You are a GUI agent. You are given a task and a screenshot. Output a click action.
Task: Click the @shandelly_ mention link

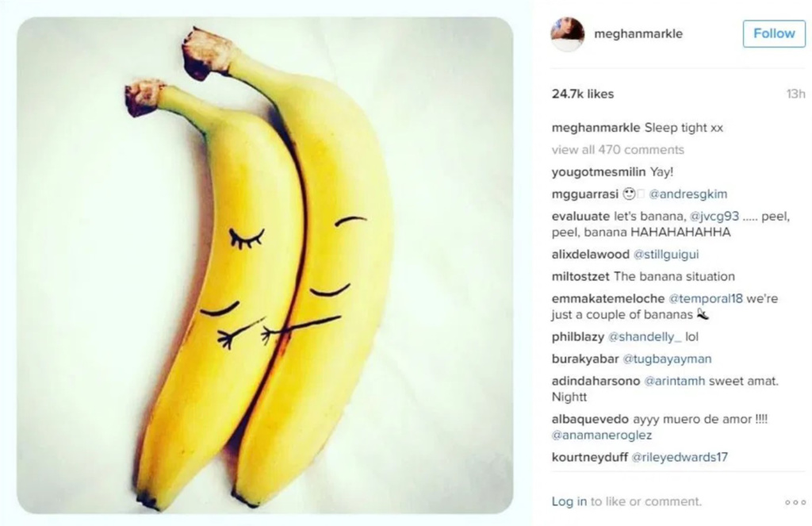tap(645, 337)
